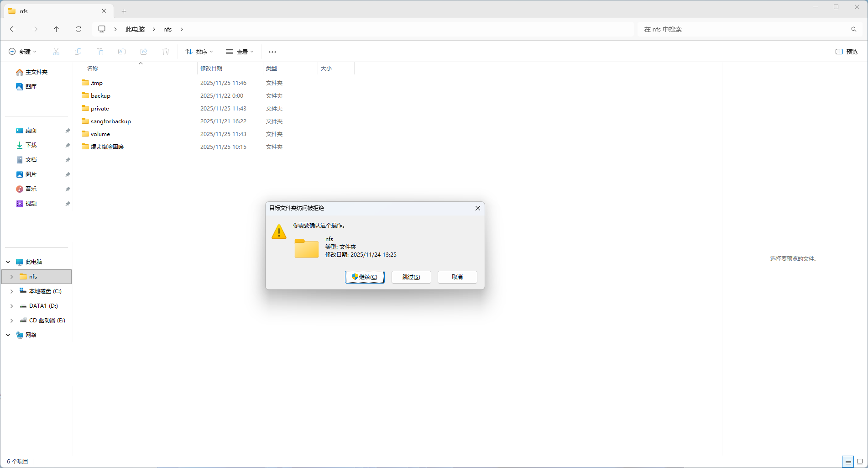Switch to large icons view in status bar
The height and width of the screenshot is (468, 868).
pyautogui.click(x=860, y=462)
